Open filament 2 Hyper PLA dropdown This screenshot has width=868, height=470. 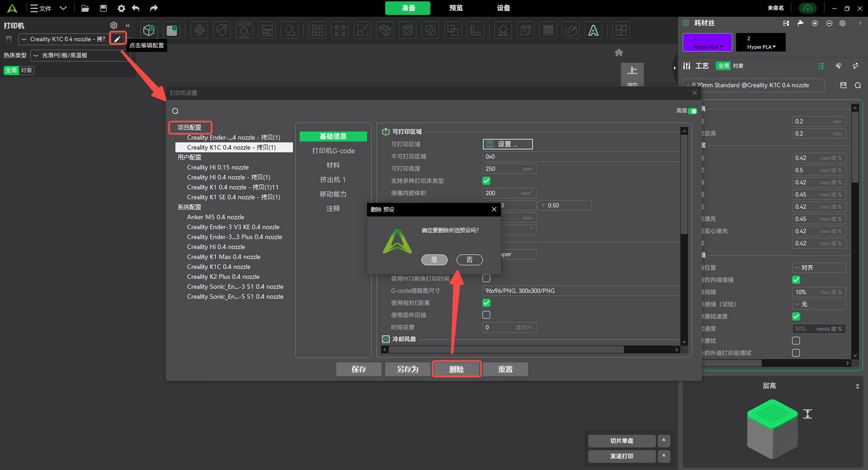[761, 47]
